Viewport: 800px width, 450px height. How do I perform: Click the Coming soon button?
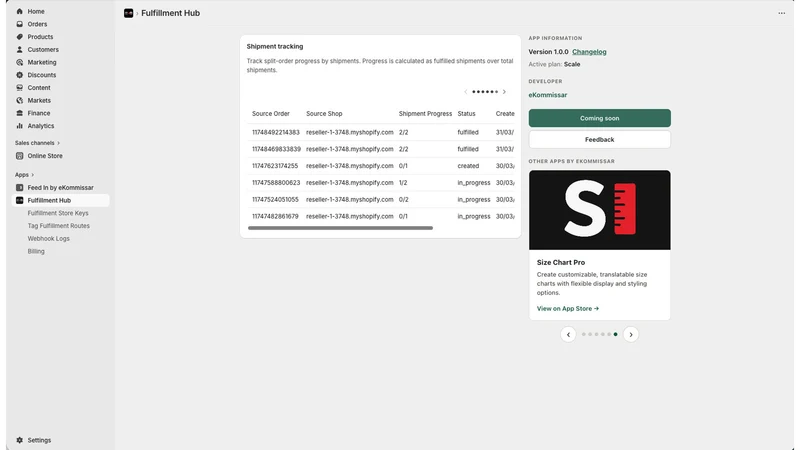click(599, 118)
